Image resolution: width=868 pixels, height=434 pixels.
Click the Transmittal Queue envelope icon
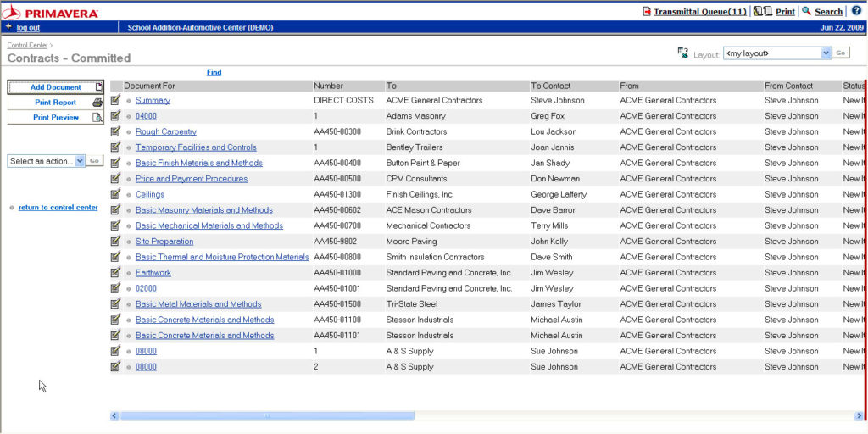647,12
